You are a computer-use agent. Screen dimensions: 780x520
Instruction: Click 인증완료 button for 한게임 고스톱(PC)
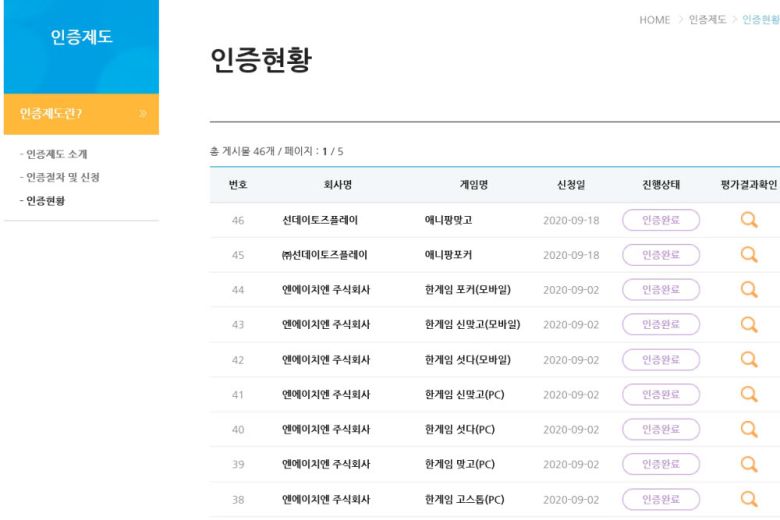pyautogui.click(x=661, y=500)
